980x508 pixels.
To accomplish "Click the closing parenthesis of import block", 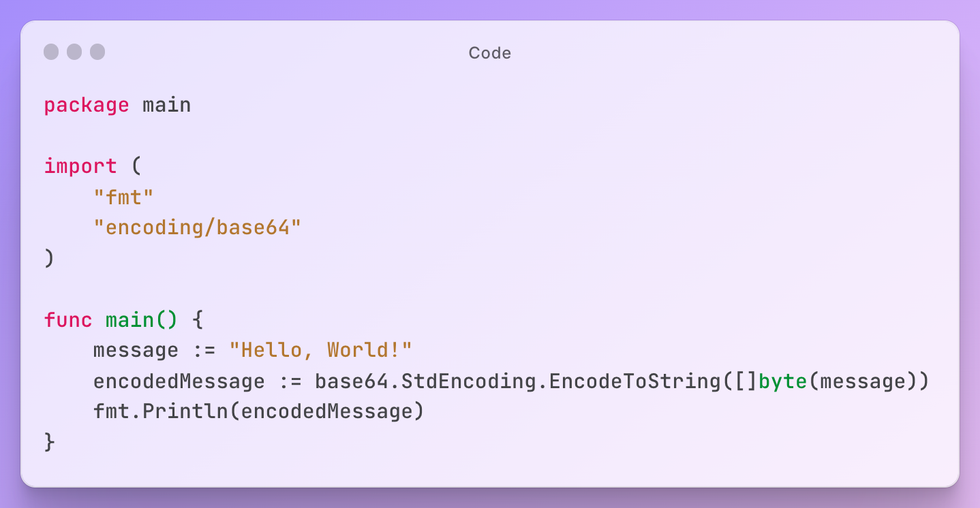I will [x=49, y=259].
